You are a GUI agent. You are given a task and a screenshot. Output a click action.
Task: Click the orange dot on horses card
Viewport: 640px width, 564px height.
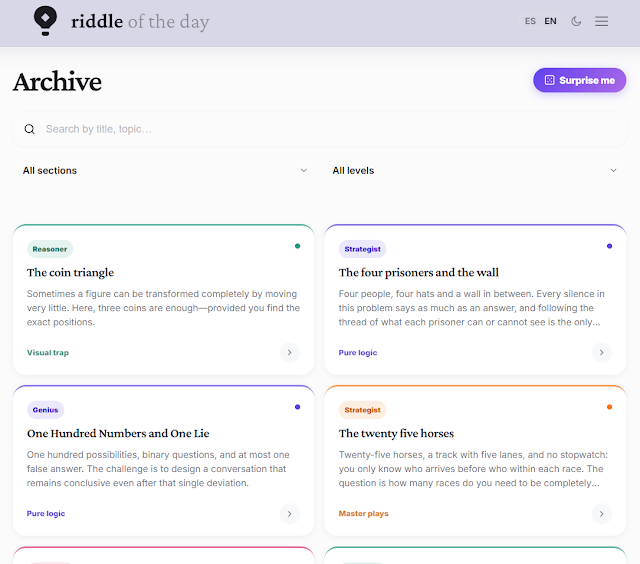click(x=609, y=407)
